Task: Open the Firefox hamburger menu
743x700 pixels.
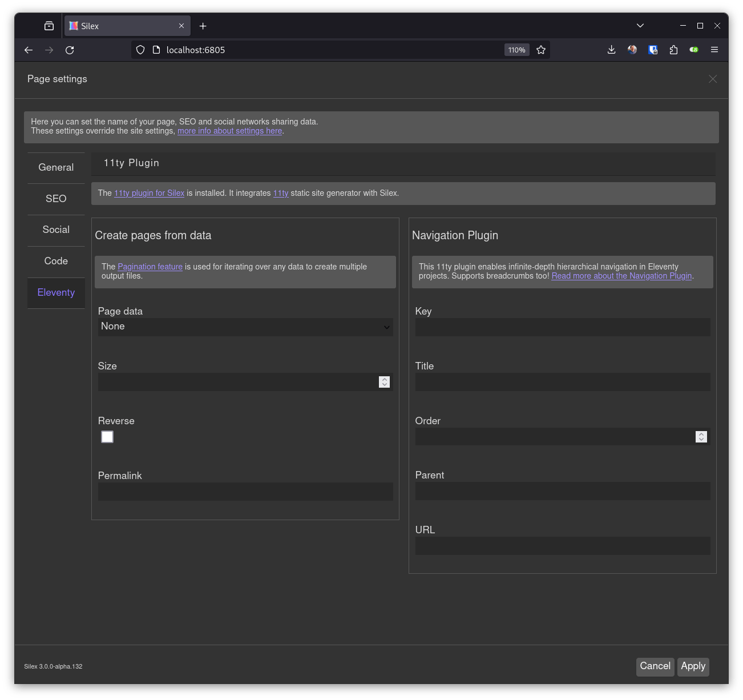Action: click(x=714, y=50)
